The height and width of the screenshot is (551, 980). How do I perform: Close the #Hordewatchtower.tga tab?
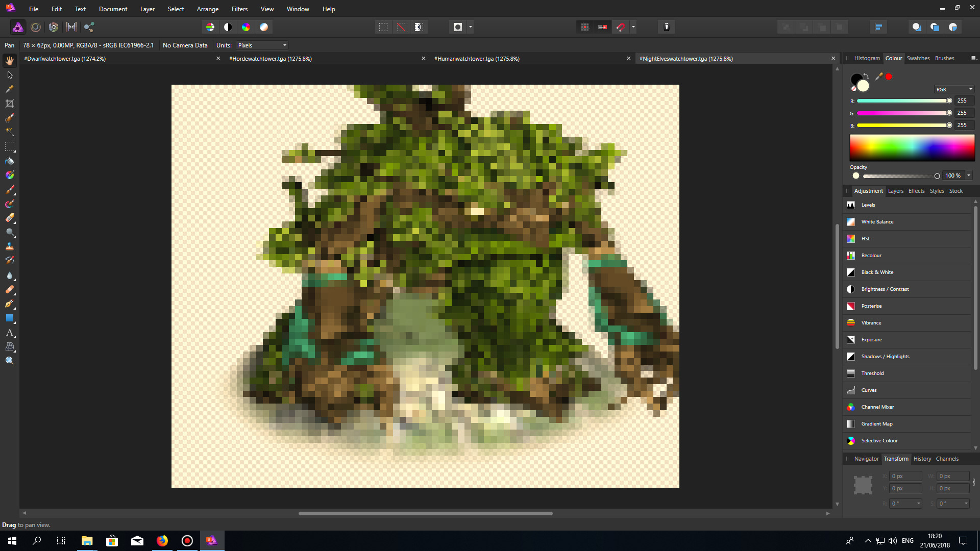tap(423, 59)
